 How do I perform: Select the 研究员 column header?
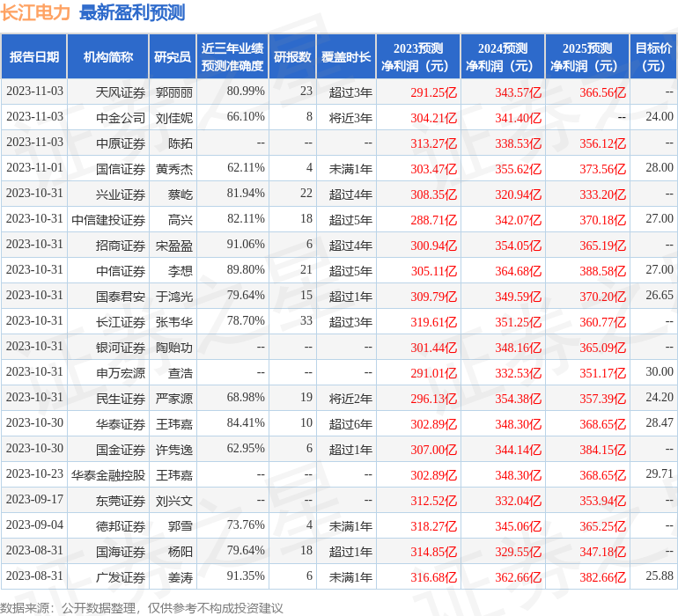point(173,56)
